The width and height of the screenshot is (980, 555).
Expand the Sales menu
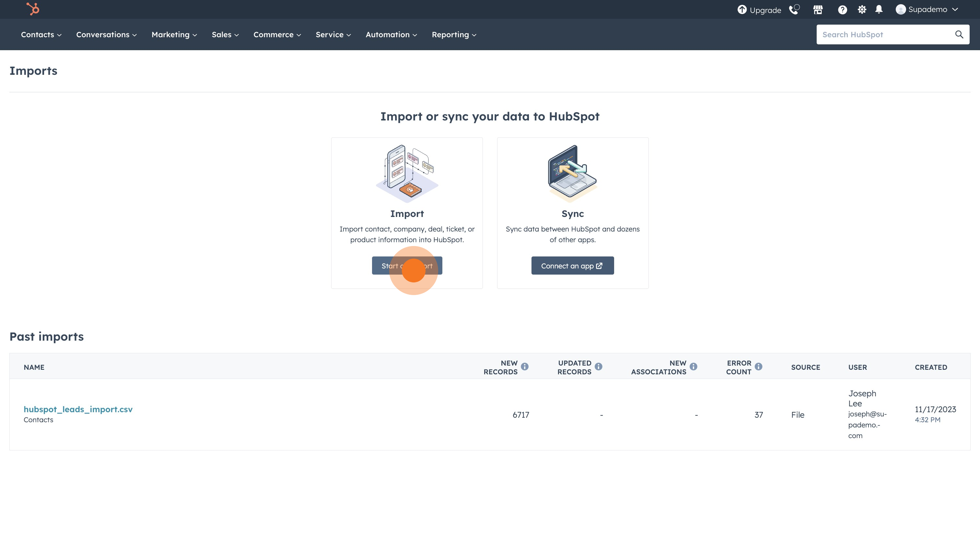[226, 35]
